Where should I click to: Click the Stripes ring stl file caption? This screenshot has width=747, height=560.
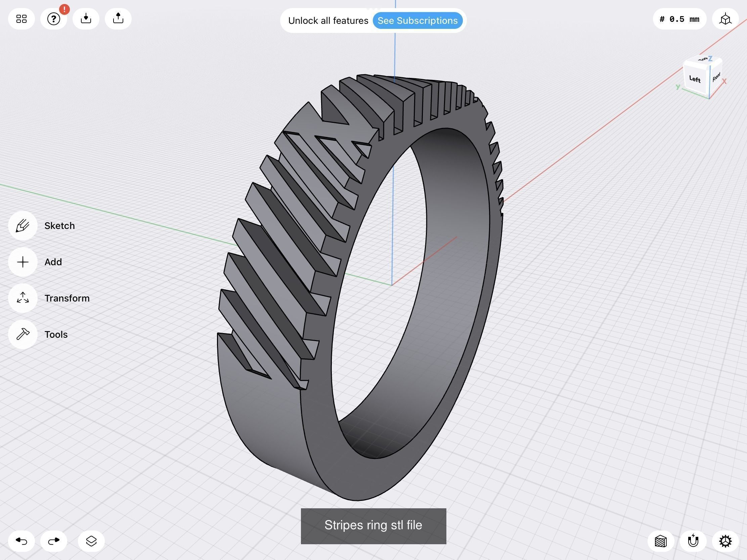[373, 525]
